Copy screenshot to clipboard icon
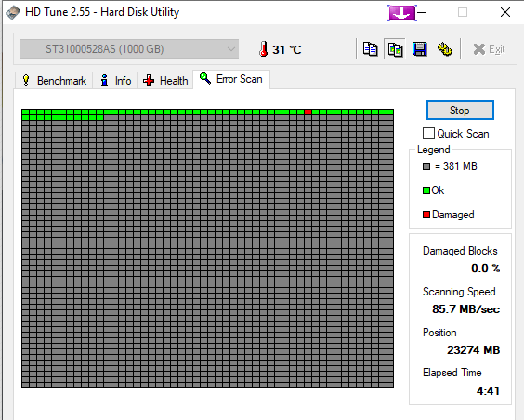Image resolution: width=524 pixels, height=420 pixels. [x=395, y=49]
